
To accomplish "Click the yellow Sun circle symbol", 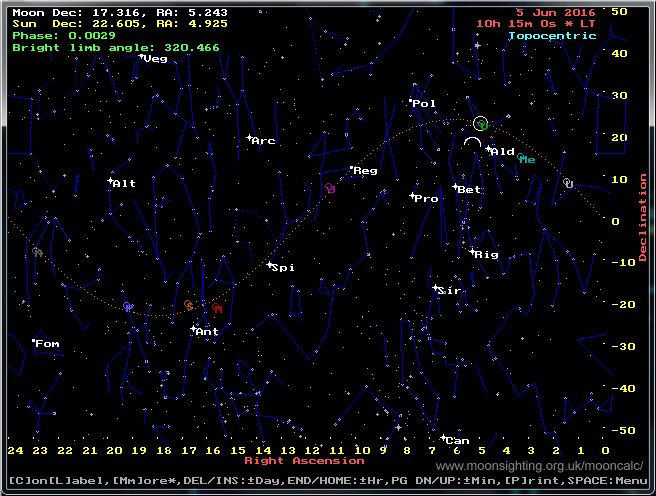I will point(481,123).
